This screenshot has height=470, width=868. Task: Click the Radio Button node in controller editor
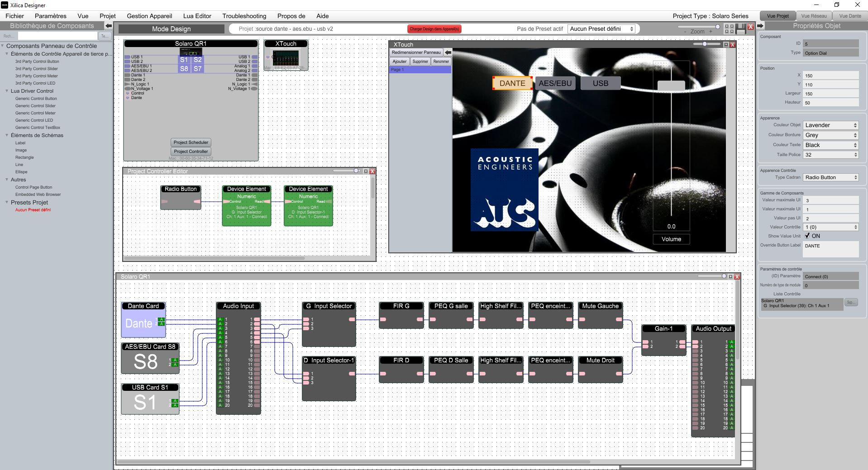(181, 197)
